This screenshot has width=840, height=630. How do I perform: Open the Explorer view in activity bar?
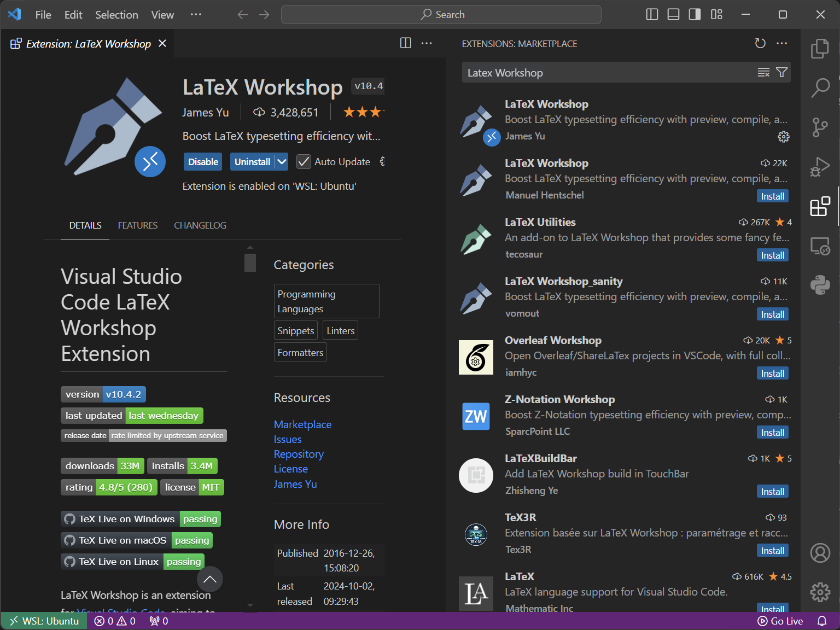click(x=820, y=49)
